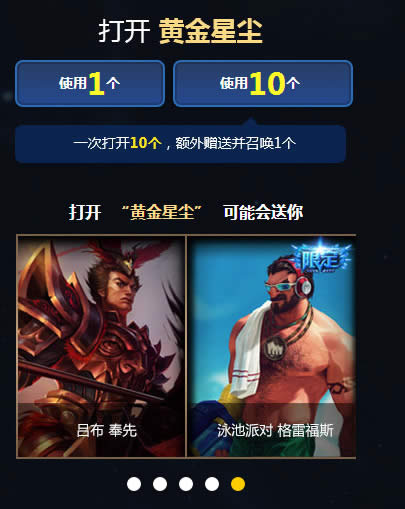Click the large 黄金星尘 gold title
Image resolution: width=405 pixels, height=509 pixels.
click(x=211, y=31)
